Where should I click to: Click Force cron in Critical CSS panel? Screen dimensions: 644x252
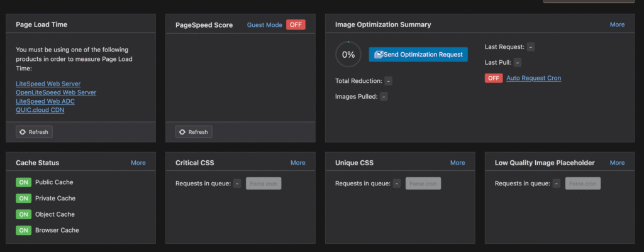(264, 184)
